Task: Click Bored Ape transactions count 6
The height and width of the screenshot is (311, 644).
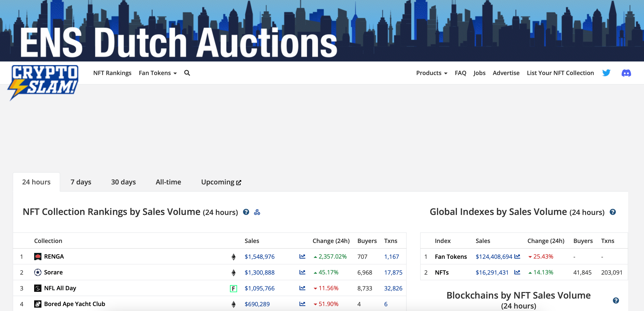Action: [x=386, y=304]
